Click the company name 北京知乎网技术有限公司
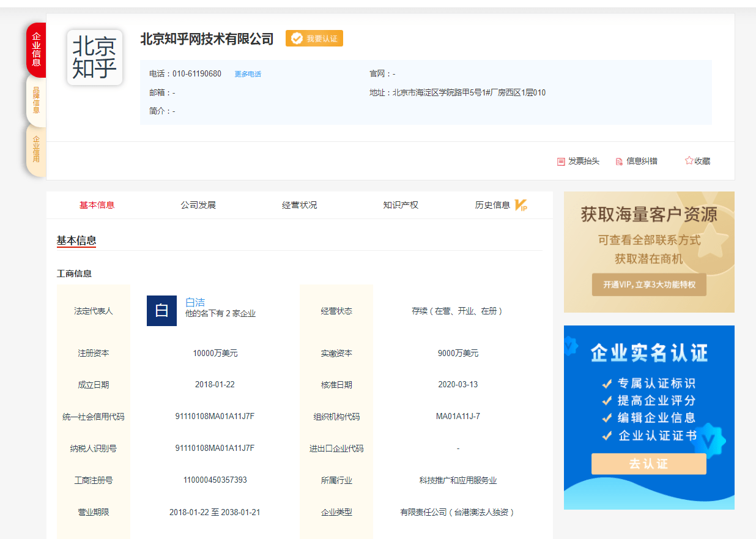This screenshot has width=756, height=539. pyautogui.click(x=207, y=39)
